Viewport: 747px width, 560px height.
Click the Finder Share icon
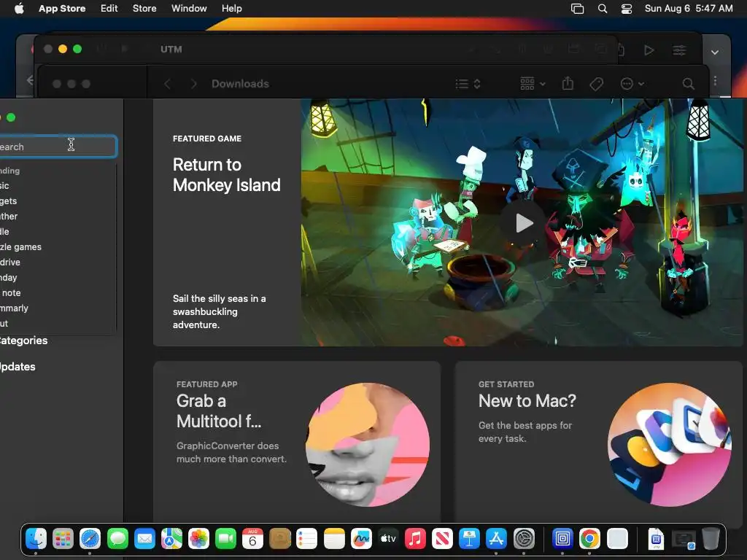tap(568, 84)
